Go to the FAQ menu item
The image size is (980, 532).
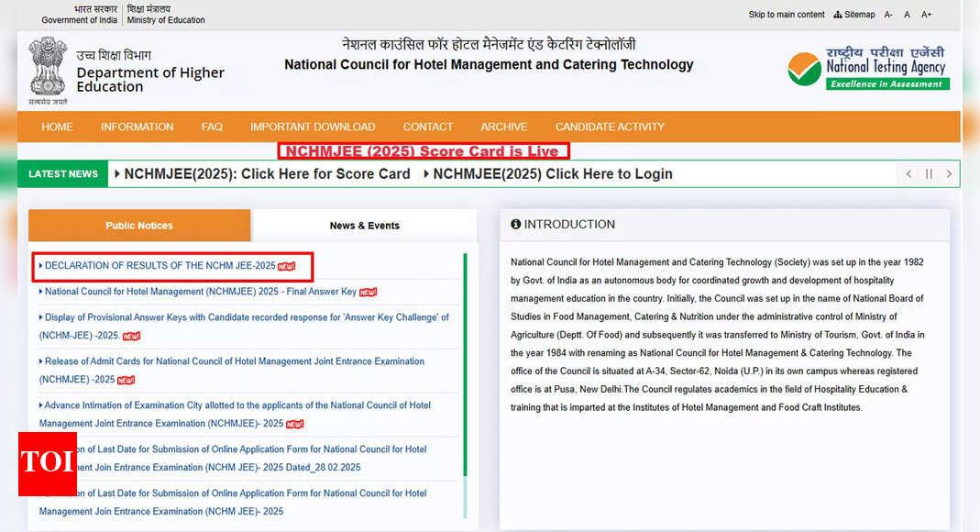tap(212, 127)
